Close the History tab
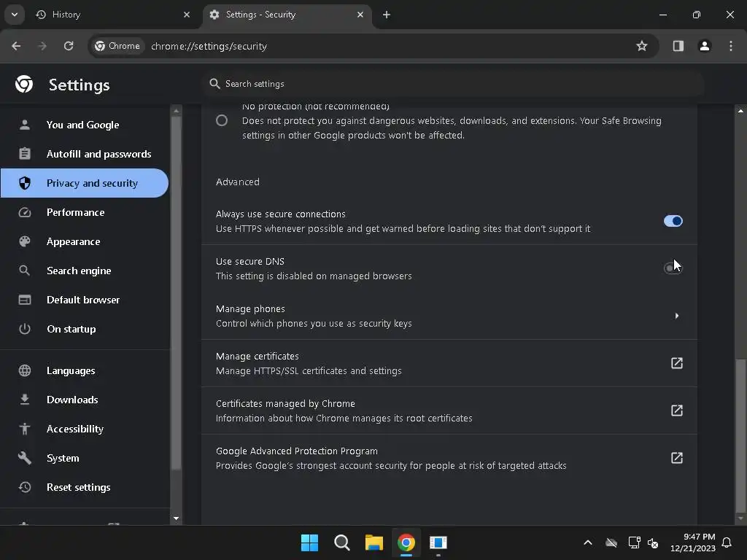The width and height of the screenshot is (747, 560). click(x=187, y=15)
